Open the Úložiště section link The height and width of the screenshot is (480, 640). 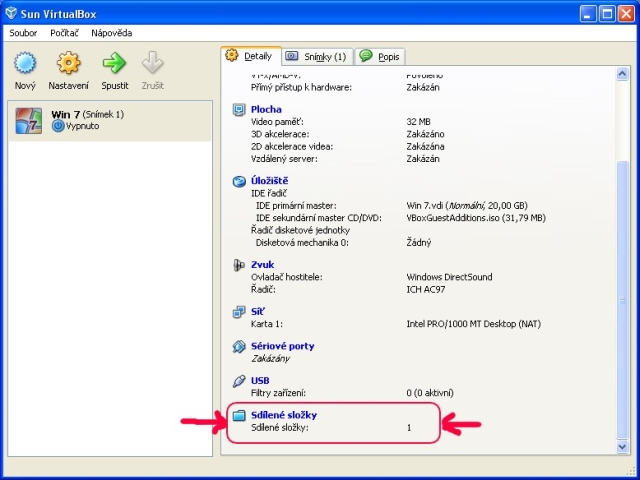269,181
